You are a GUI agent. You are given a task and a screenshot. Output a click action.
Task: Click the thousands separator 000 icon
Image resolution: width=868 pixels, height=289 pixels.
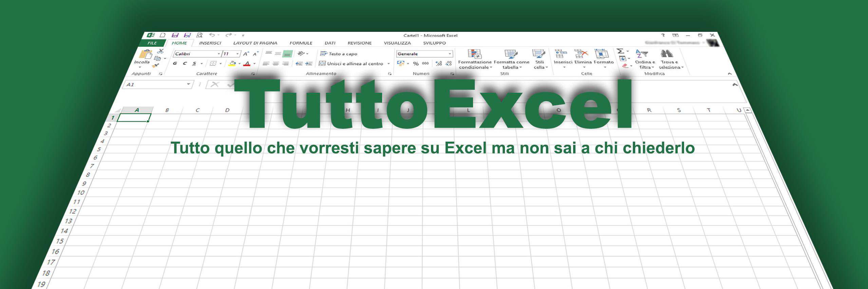425,63
